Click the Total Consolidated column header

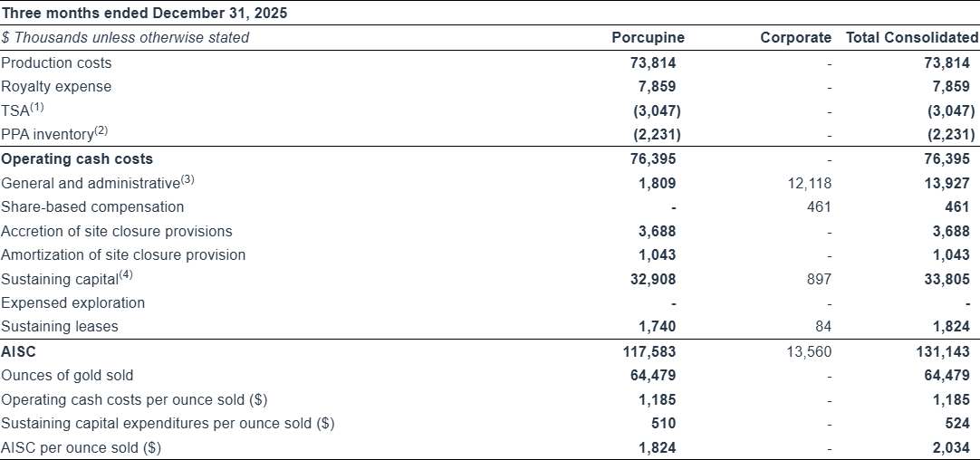point(911,38)
